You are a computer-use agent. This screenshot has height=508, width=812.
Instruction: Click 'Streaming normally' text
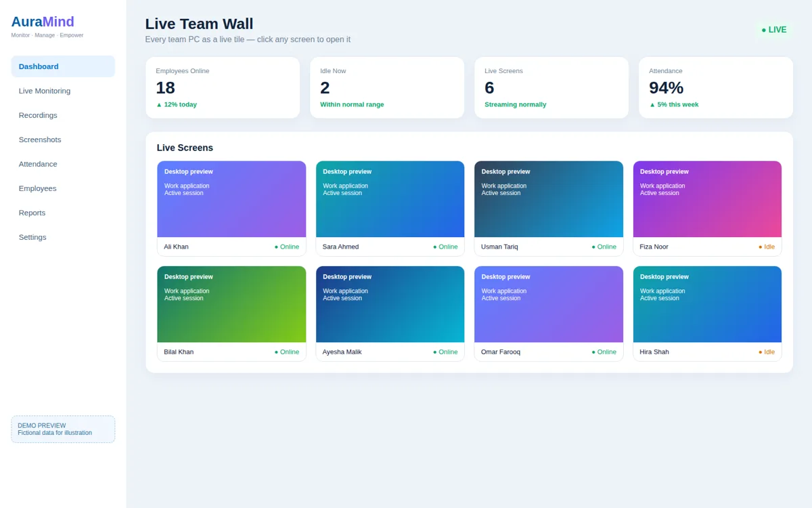(515, 104)
